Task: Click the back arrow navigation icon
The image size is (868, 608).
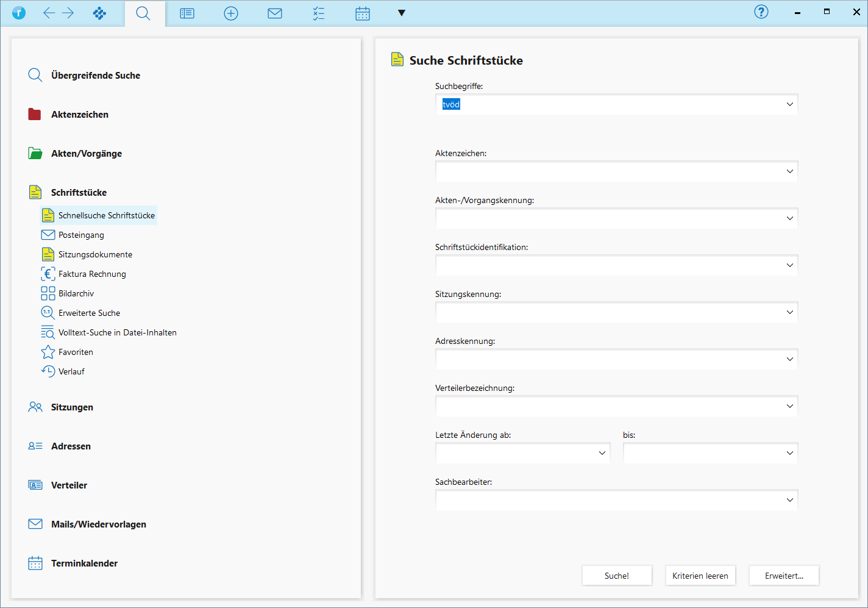Action: [49, 13]
